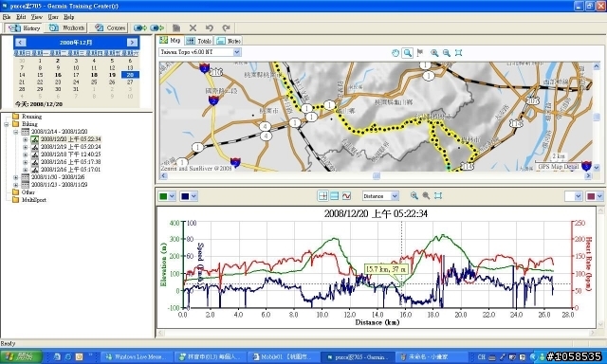This screenshot has height=364, width=607.
Task: Switch to the Notes tab
Action: click(x=229, y=41)
